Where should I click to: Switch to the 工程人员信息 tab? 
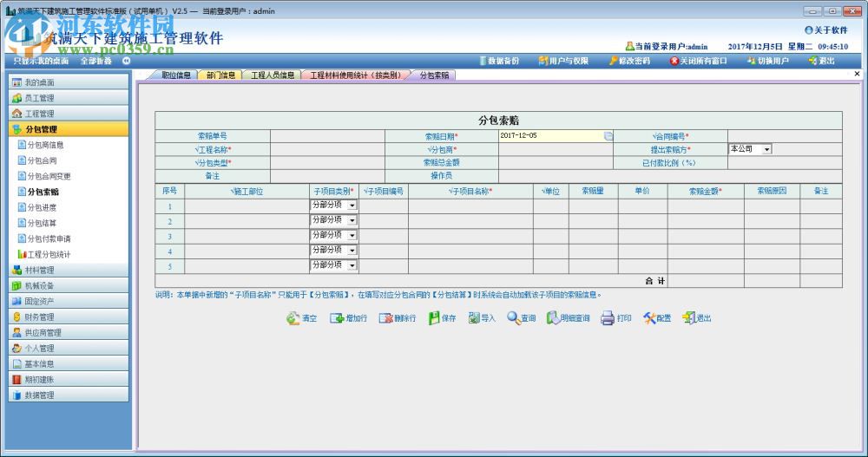pyautogui.click(x=273, y=75)
